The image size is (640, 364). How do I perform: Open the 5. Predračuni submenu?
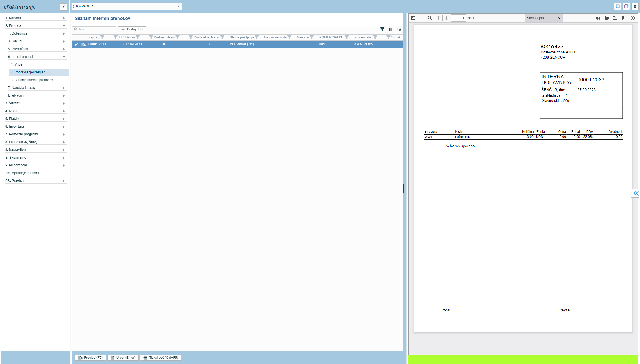37,49
